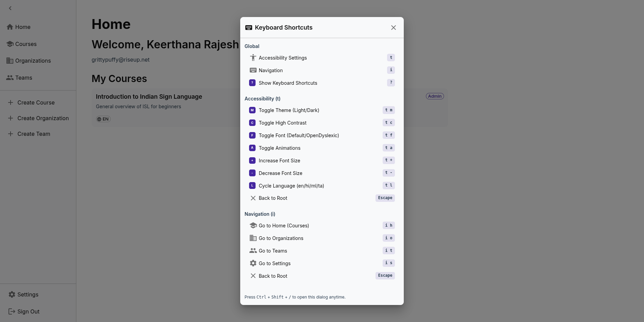Close the Keyboard Shortcuts dialog
The height and width of the screenshot is (322, 644).
point(394,28)
